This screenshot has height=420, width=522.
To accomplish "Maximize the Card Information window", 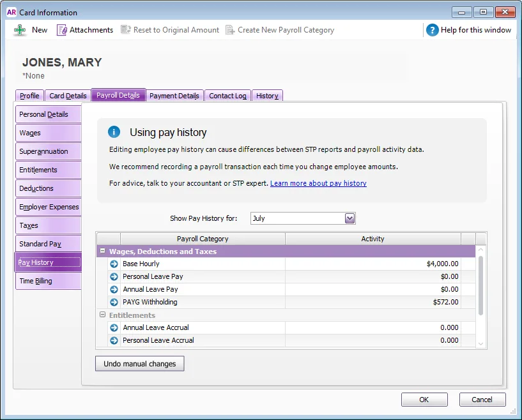I will tap(483, 12).
